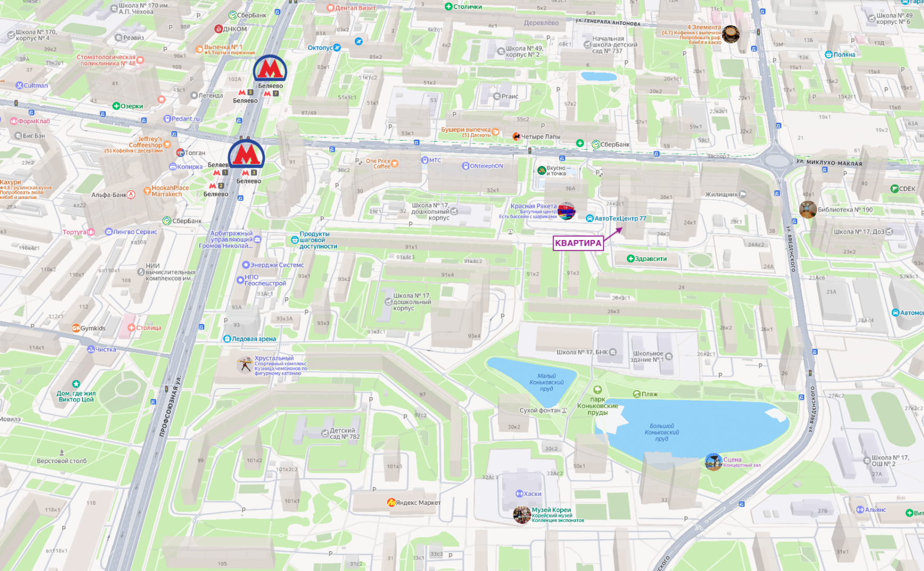Viewport: 924px width, 571px height.
Task: Open the Сцена concert hall photo thumbnail
Action: (x=713, y=462)
